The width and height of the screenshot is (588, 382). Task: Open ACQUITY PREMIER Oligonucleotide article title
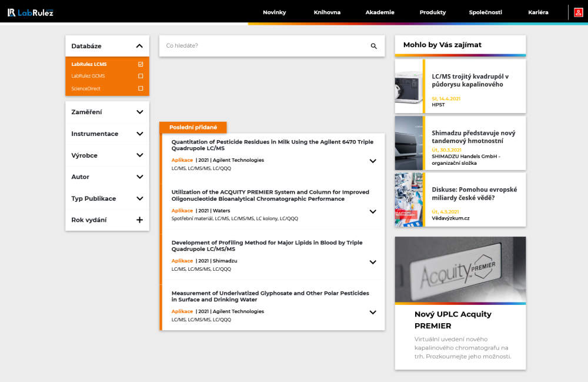click(x=270, y=195)
